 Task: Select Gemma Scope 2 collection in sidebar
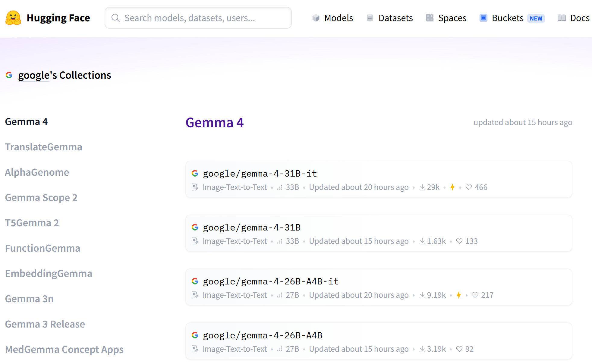41,198
